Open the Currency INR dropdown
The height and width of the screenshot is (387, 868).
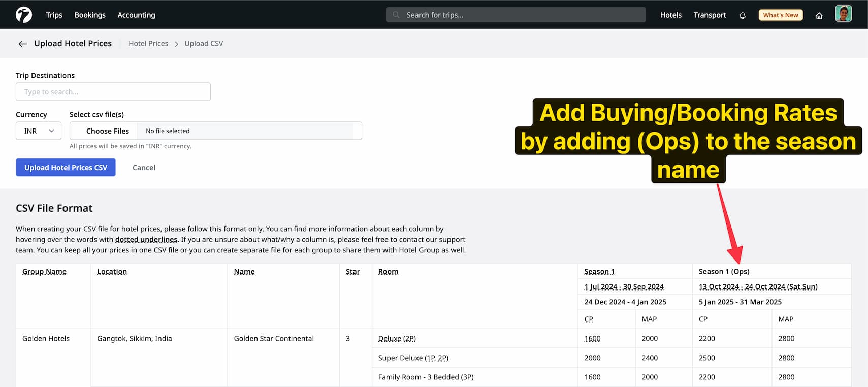coord(39,131)
